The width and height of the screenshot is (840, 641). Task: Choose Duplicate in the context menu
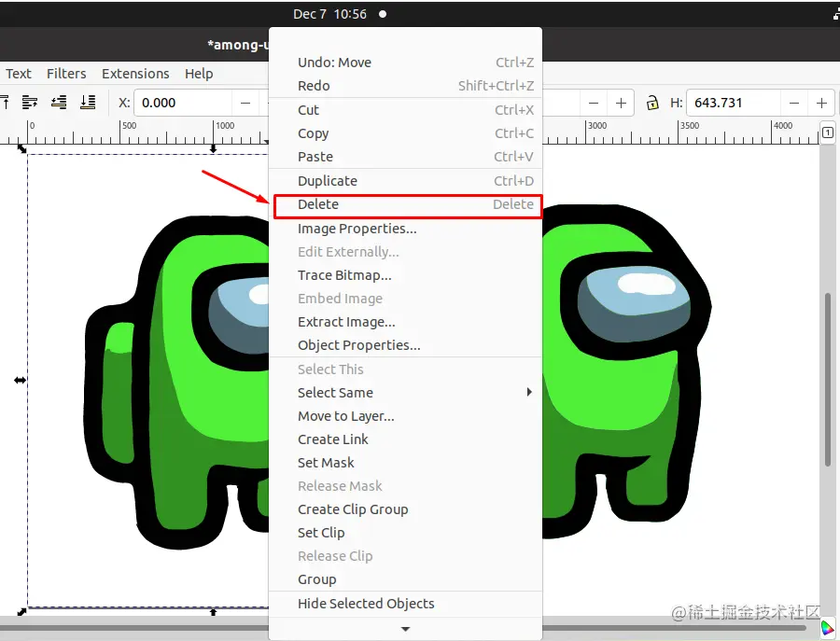[x=406, y=180]
